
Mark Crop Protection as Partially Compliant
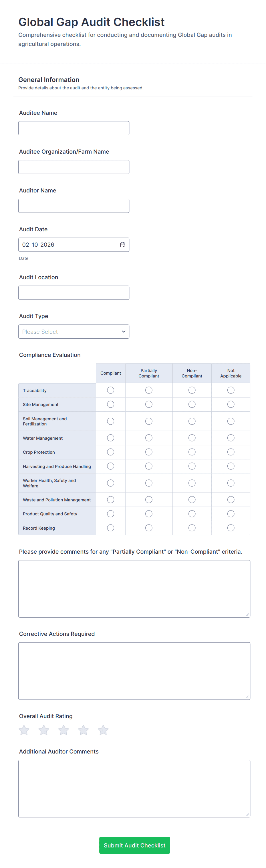148,452
